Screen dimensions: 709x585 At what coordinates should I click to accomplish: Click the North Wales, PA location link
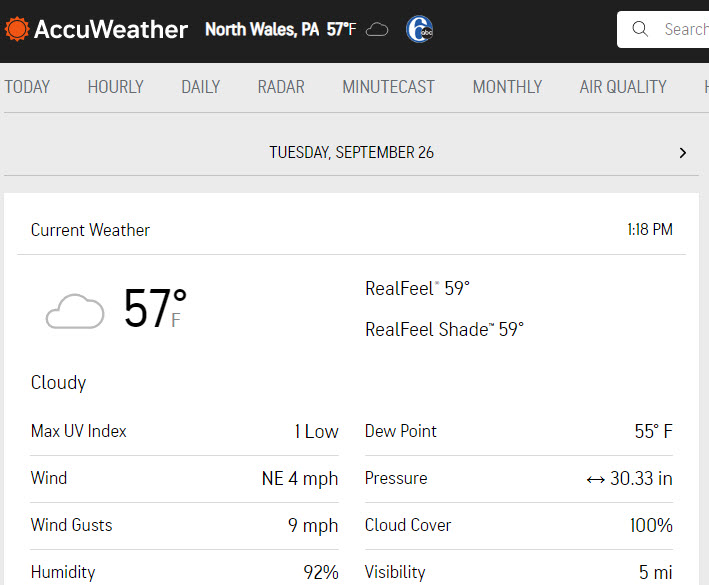(262, 29)
